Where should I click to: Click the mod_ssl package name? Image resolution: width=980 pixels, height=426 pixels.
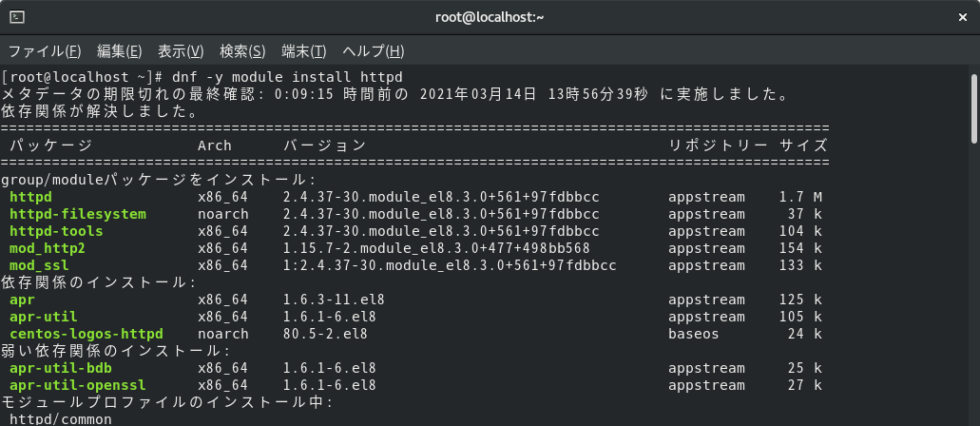tap(39, 266)
